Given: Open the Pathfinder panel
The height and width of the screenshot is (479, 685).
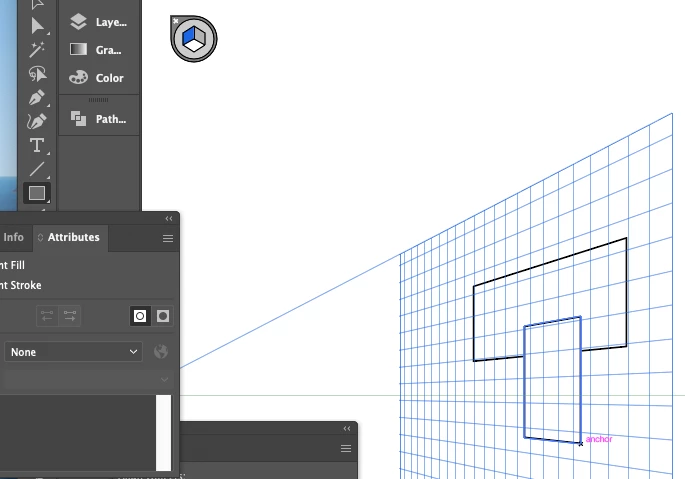Looking at the screenshot, I should click(x=99, y=119).
